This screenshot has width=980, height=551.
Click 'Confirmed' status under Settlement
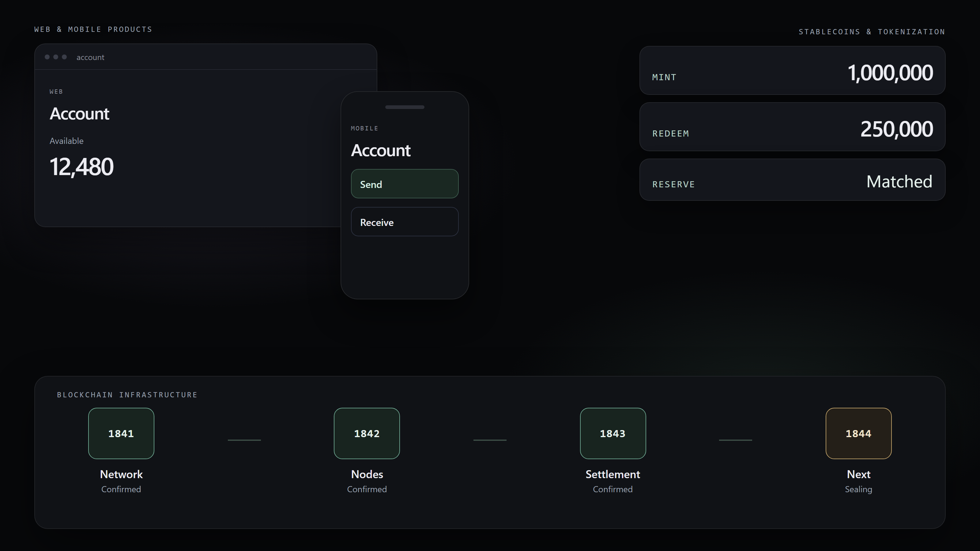612,489
